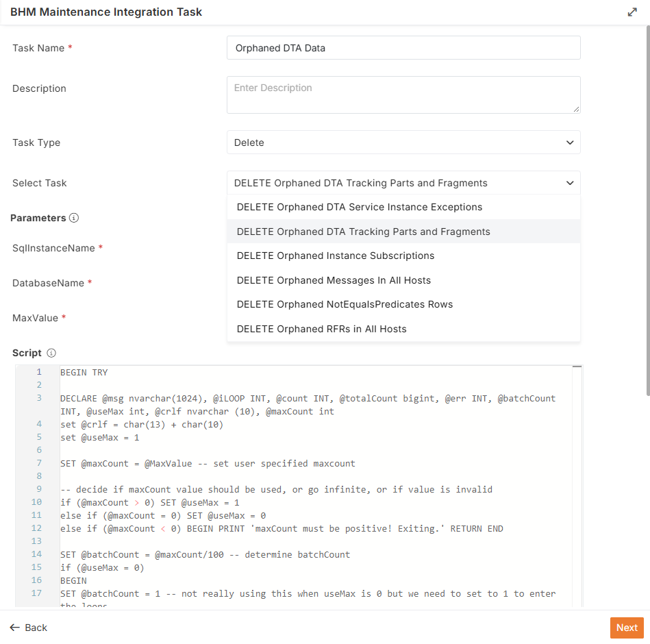Image resolution: width=650 pixels, height=644 pixels.
Task: Click script line 1 BEGIN TRY
Action: click(x=84, y=373)
